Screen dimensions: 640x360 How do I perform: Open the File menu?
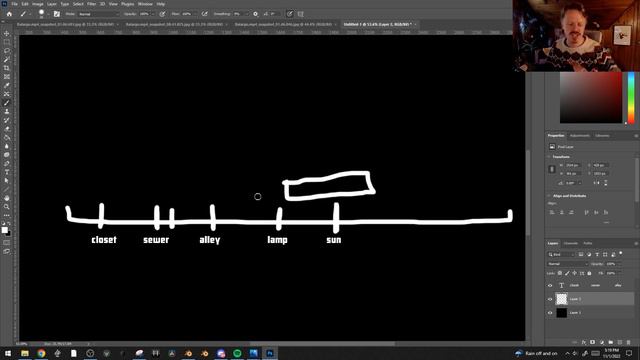pos(14,4)
